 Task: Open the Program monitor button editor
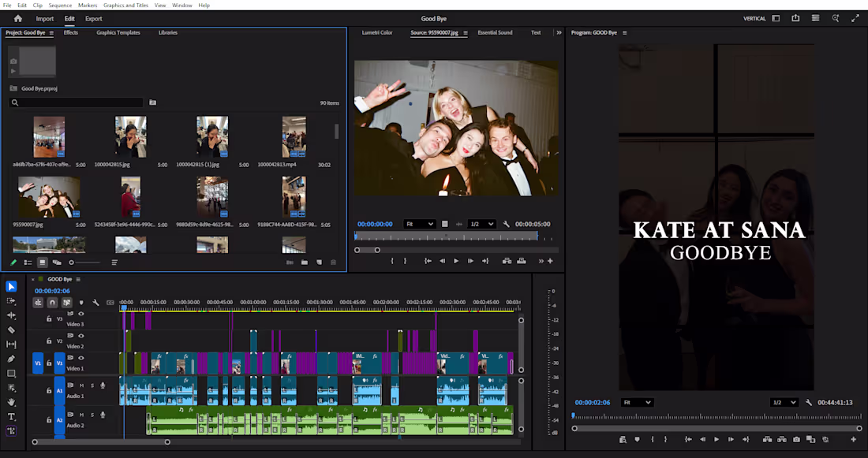pyautogui.click(x=853, y=439)
